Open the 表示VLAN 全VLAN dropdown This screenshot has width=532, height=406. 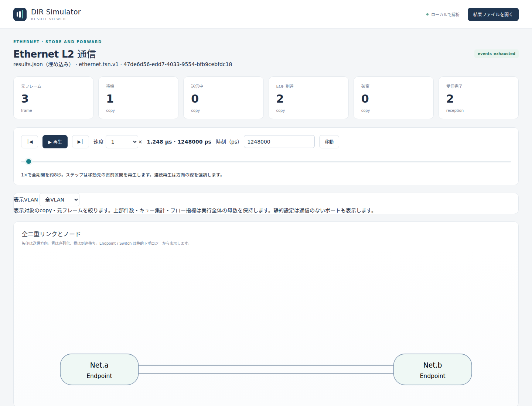coord(59,200)
